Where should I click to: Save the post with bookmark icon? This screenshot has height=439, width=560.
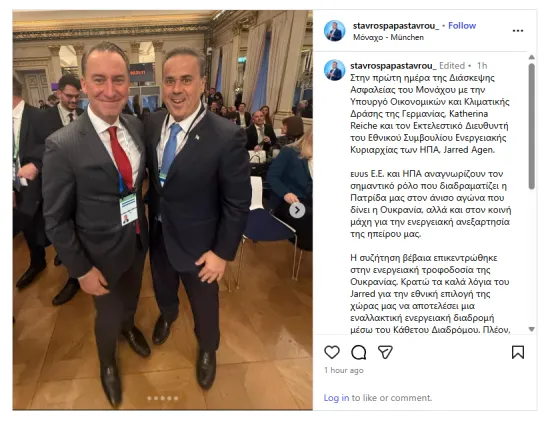pyautogui.click(x=518, y=352)
